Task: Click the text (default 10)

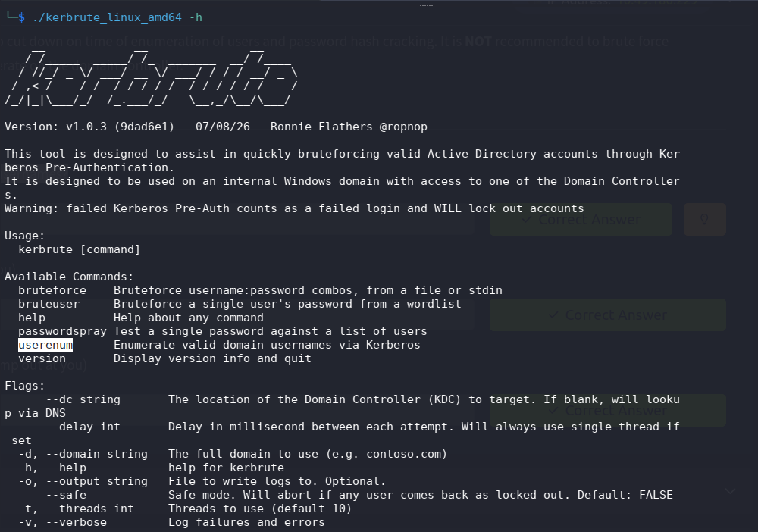Action: [312, 509]
